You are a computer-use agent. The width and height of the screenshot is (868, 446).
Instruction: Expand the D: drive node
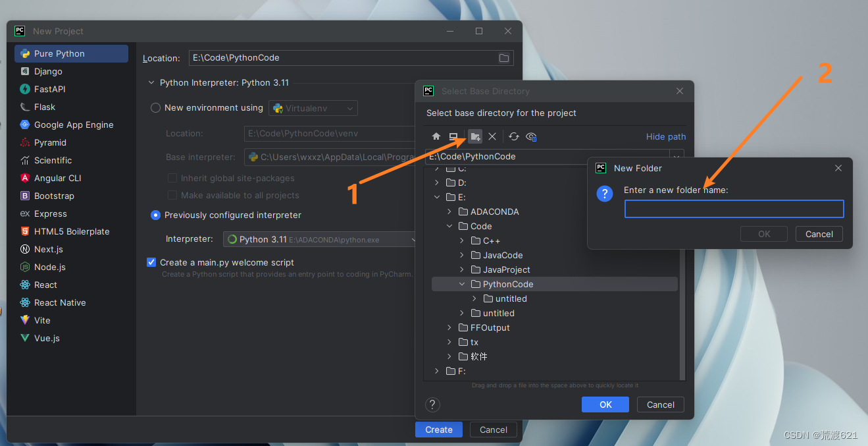click(x=437, y=182)
